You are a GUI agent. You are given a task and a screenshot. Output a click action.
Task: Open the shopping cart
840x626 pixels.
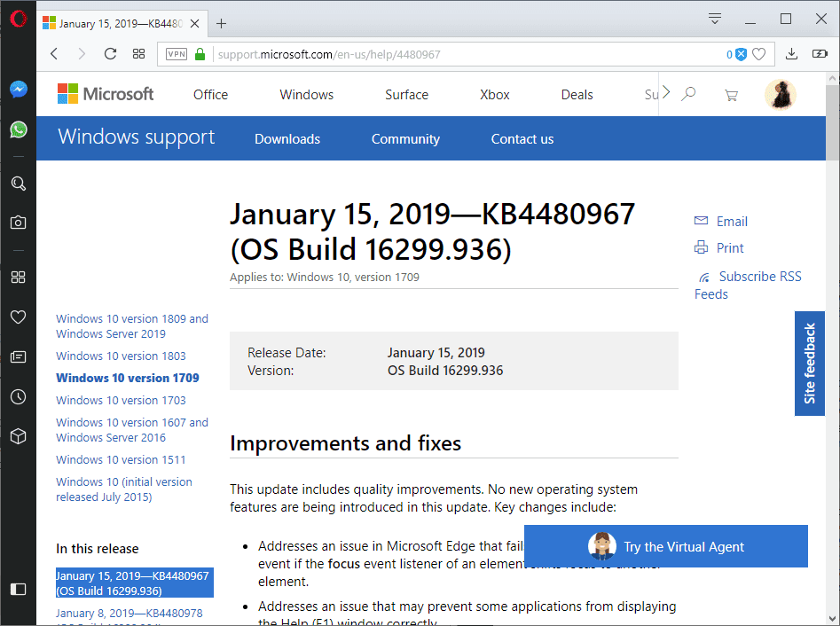click(x=731, y=96)
